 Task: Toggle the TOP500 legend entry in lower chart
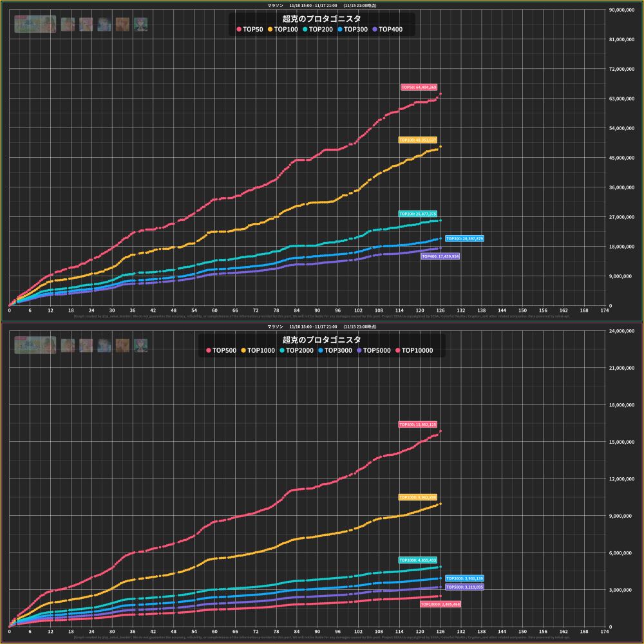tap(222, 350)
